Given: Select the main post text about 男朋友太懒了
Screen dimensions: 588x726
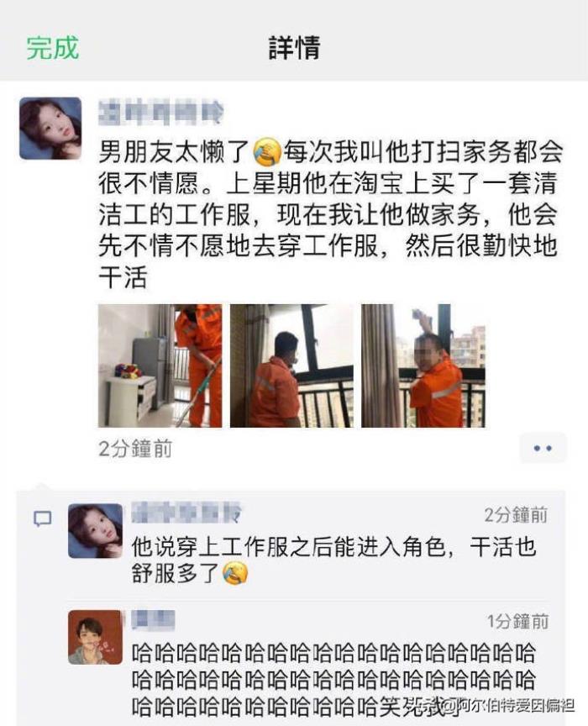Looking at the screenshot, I should (330, 214).
